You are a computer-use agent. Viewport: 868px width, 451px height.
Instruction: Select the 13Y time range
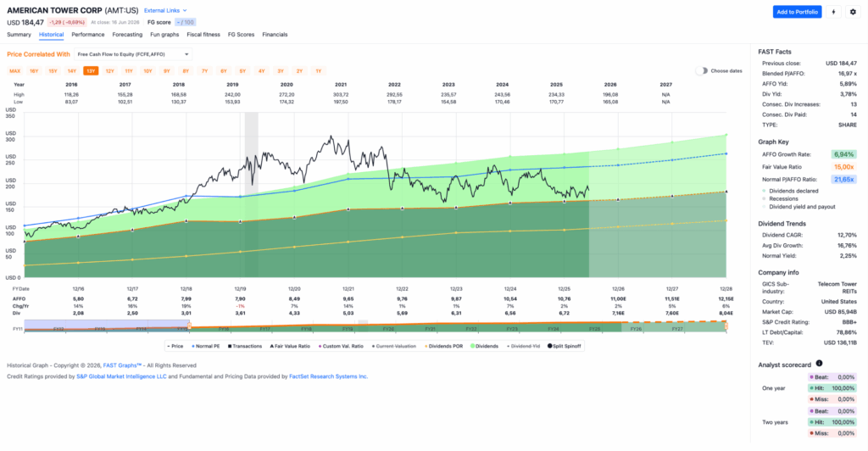[91, 71]
